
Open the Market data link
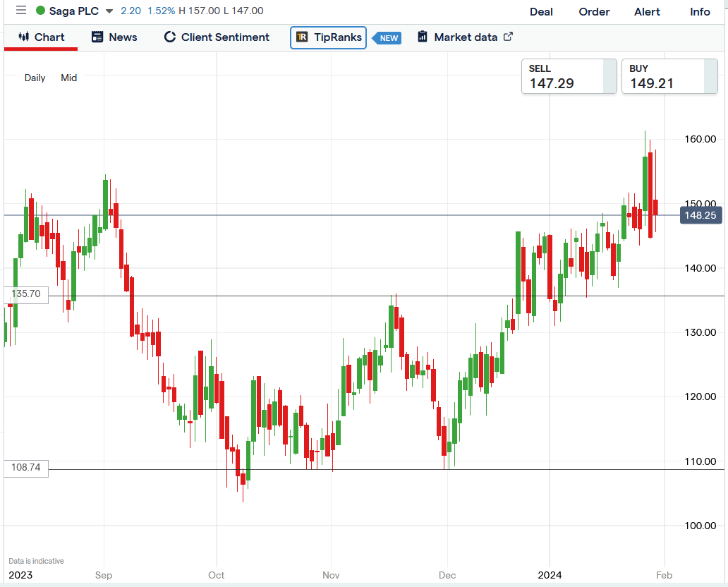click(x=465, y=37)
